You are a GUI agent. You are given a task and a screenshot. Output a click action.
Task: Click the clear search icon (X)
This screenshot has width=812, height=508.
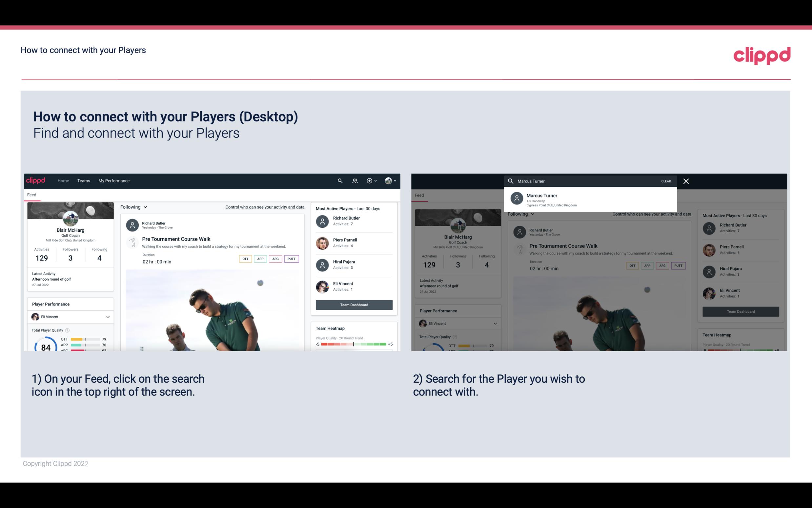(x=686, y=181)
